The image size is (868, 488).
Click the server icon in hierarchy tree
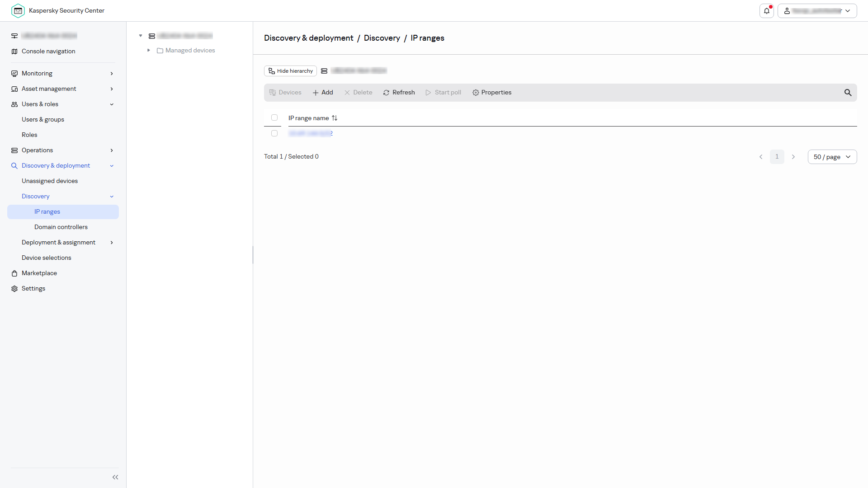click(152, 36)
